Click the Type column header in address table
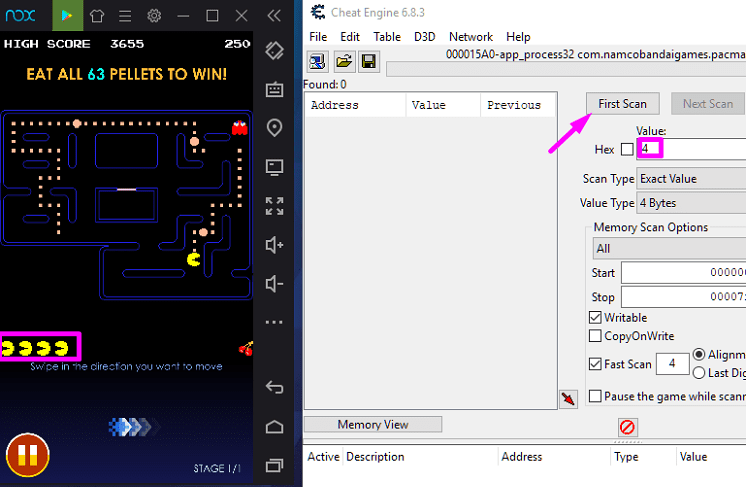This screenshot has height=487, width=746. pyautogui.click(x=642, y=457)
